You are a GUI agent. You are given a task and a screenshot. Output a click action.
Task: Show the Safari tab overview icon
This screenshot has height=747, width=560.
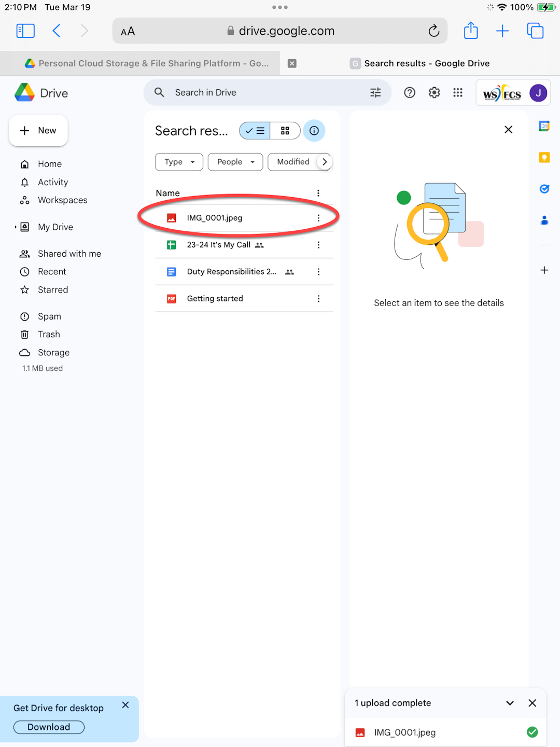(535, 31)
